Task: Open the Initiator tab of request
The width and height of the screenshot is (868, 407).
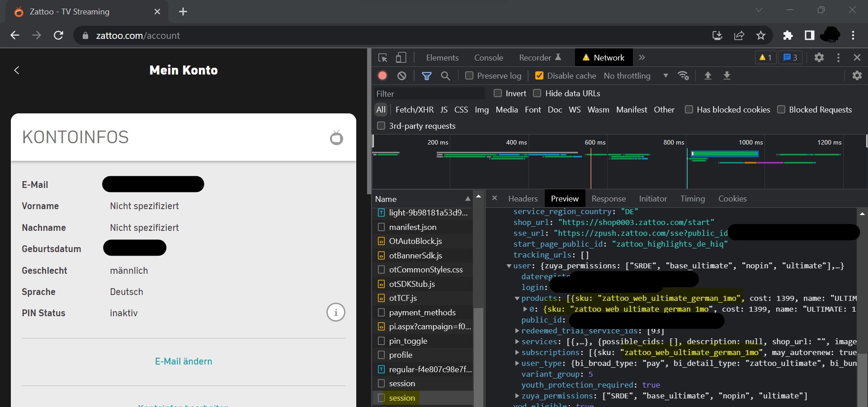Action: [x=653, y=198]
